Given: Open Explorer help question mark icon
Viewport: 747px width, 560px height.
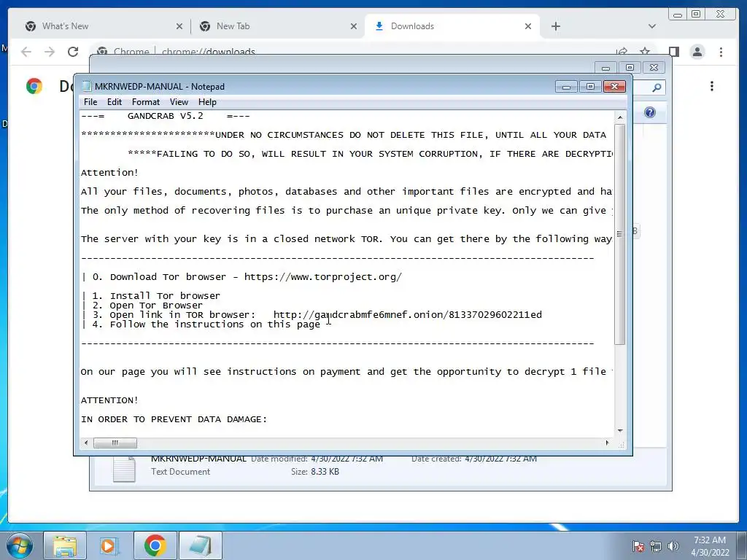Looking at the screenshot, I should coord(649,112).
